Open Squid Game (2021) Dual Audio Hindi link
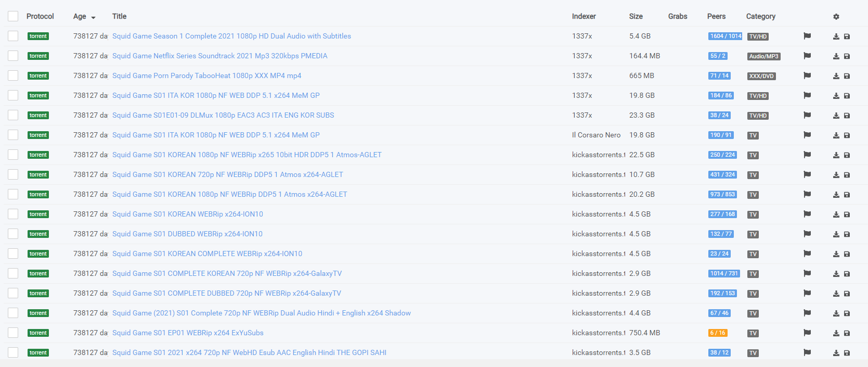 (262, 313)
